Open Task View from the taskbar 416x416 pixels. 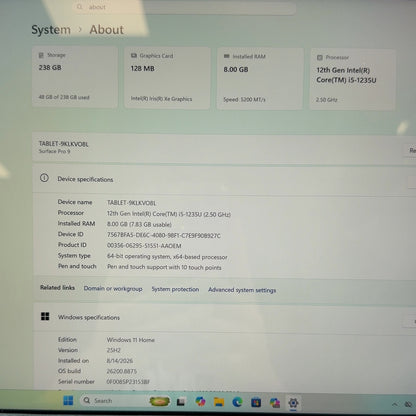181,402
